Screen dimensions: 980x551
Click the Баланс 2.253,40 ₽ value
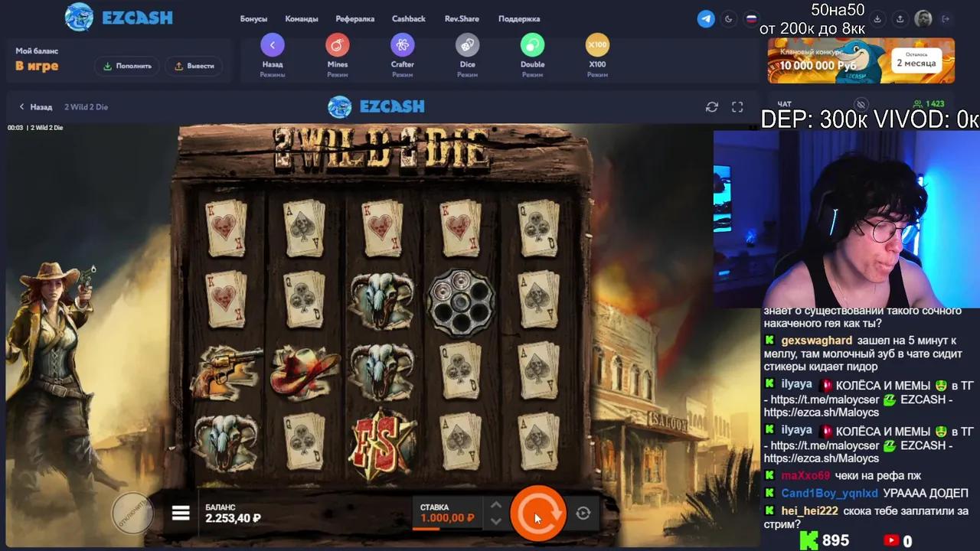(x=233, y=518)
